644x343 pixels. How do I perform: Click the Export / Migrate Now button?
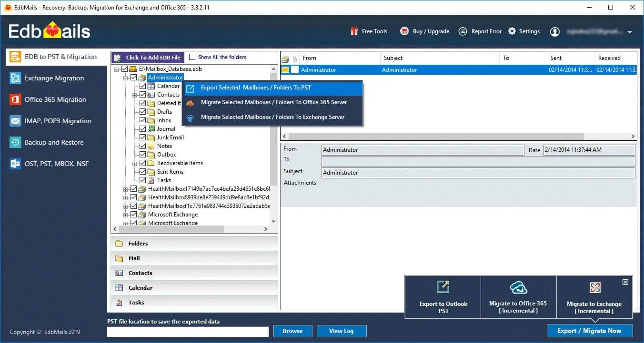(589, 331)
